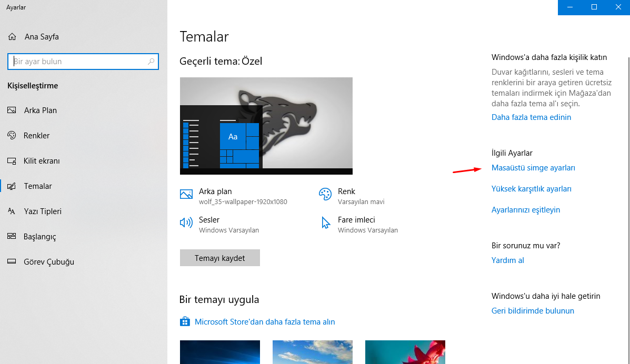The height and width of the screenshot is (364, 630).
Task: Click the Arka plan image icon under theme
Action: tap(186, 194)
